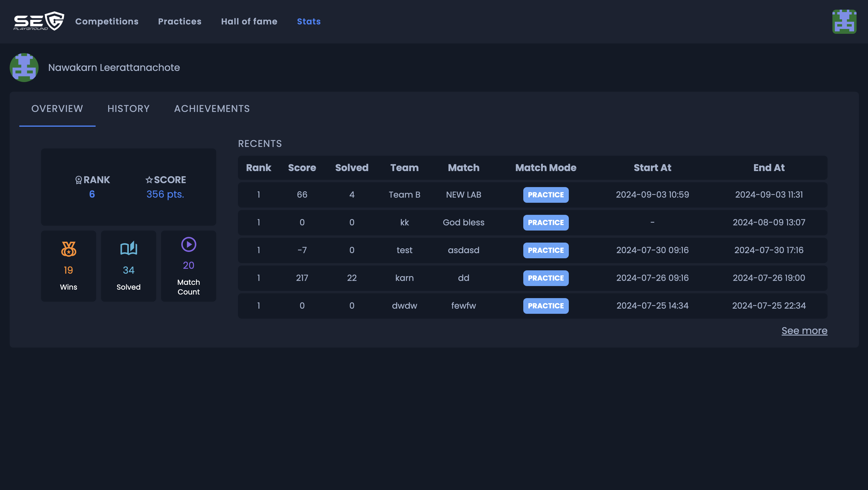
Task: Click the SEG Playground logo
Action: [38, 21]
